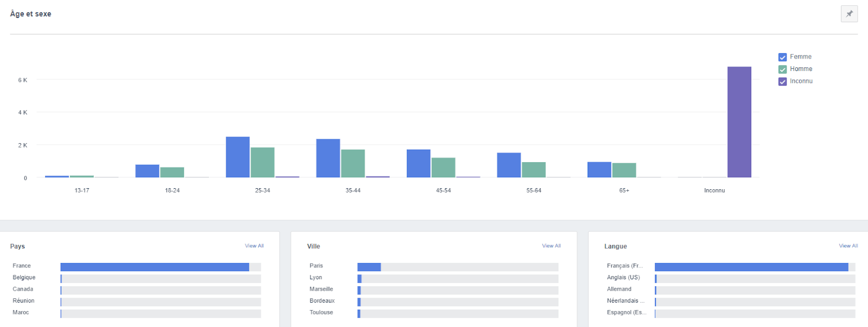The height and width of the screenshot is (327, 868).
Task: Click the 6 K y-axis label
Action: (23, 80)
